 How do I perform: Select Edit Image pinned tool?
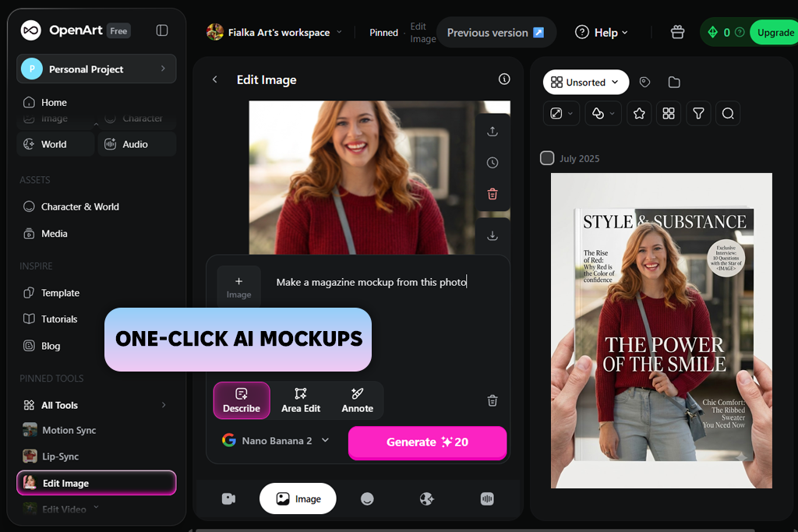(97, 483)
